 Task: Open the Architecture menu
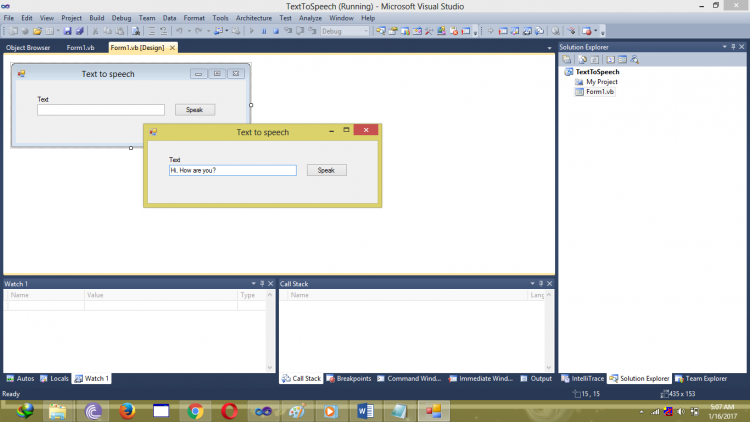point(253,18)
